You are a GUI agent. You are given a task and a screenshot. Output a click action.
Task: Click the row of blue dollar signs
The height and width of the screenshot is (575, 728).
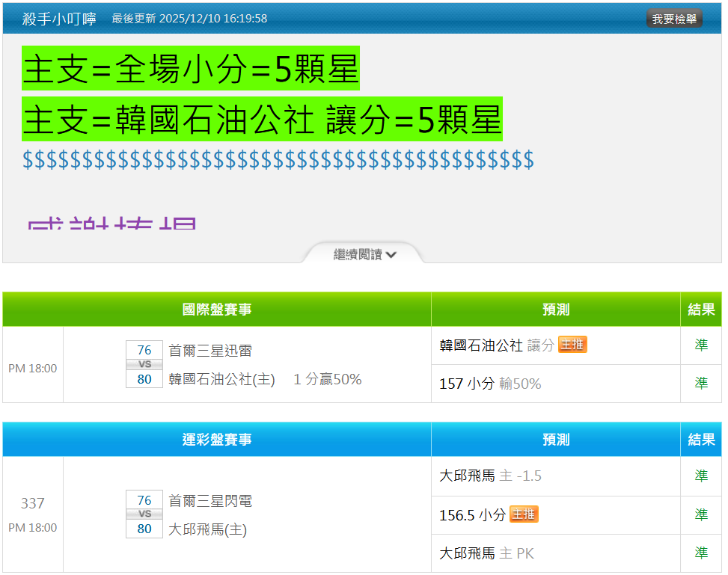278,160
